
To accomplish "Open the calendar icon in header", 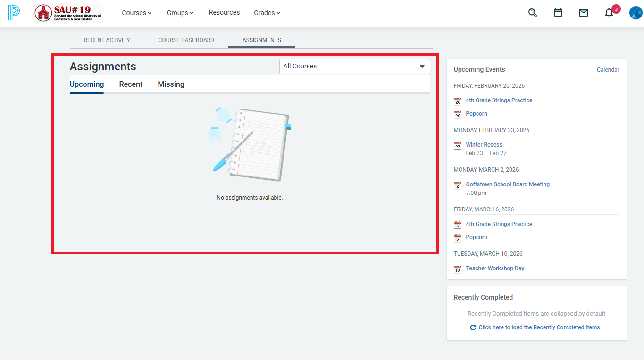I will pyautogui.click(x=558, y=13).
